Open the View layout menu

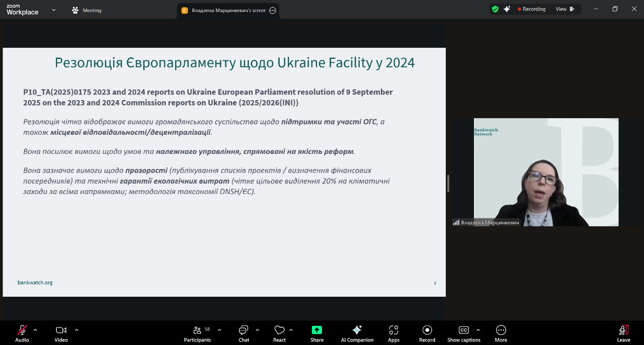[x=565, y=9]
